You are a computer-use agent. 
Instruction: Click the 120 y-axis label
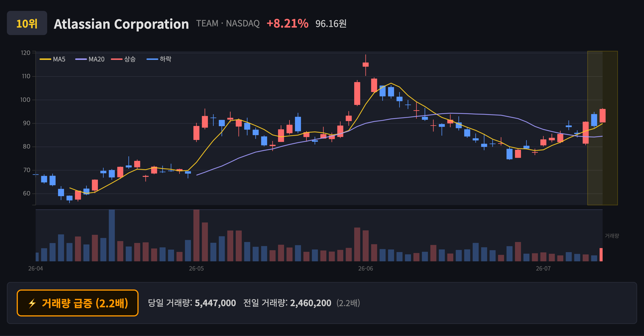tap(25, 53)
